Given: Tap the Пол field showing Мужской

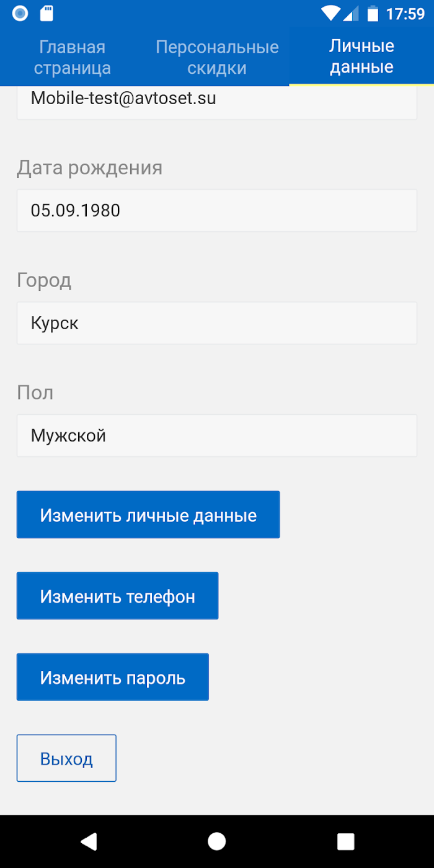Looking at the screenshot, I should tap(217, 436).
